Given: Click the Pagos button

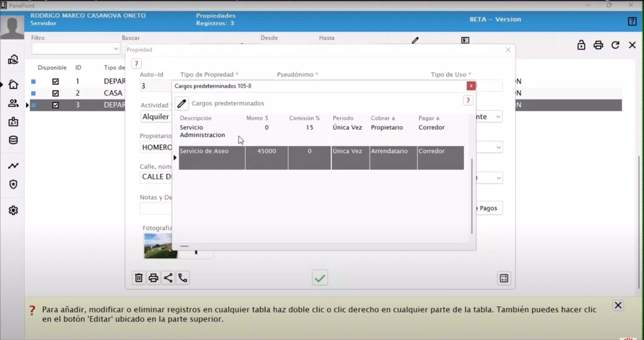Looking at the screenshot, I should tap(489, 208).
